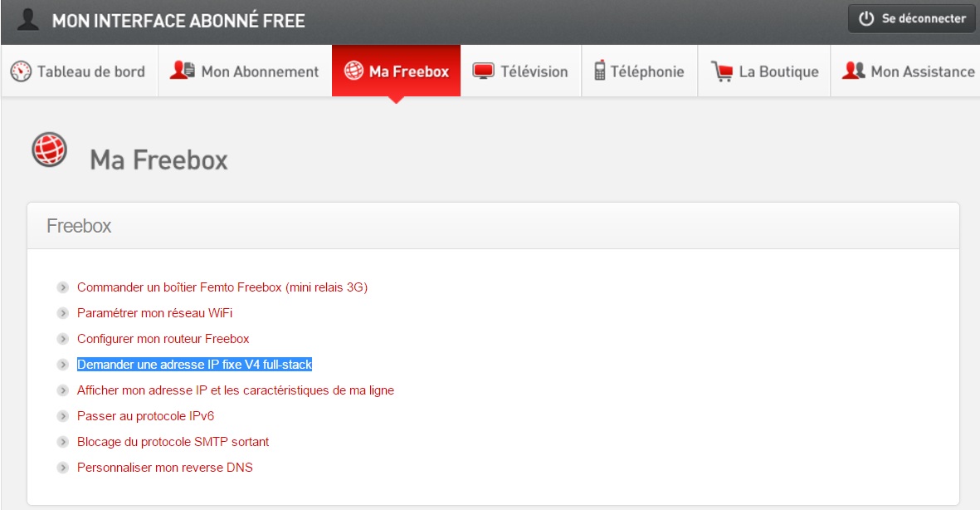Click Blocage du protocole SMTP sortant

click(x=173, y=442)
